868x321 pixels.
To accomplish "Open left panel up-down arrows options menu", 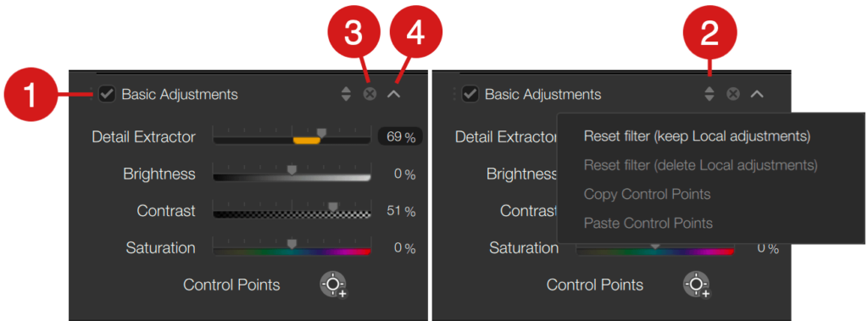I will (x=346, y=94).
